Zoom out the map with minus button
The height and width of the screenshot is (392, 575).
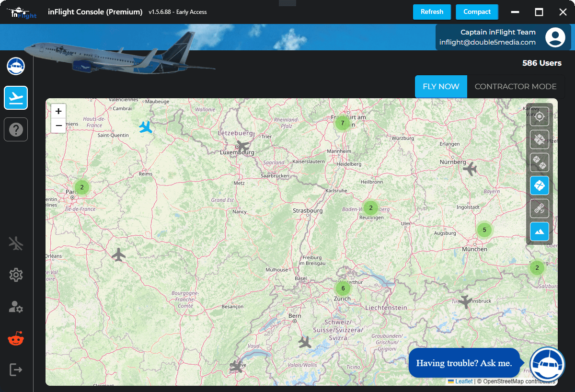58,126
